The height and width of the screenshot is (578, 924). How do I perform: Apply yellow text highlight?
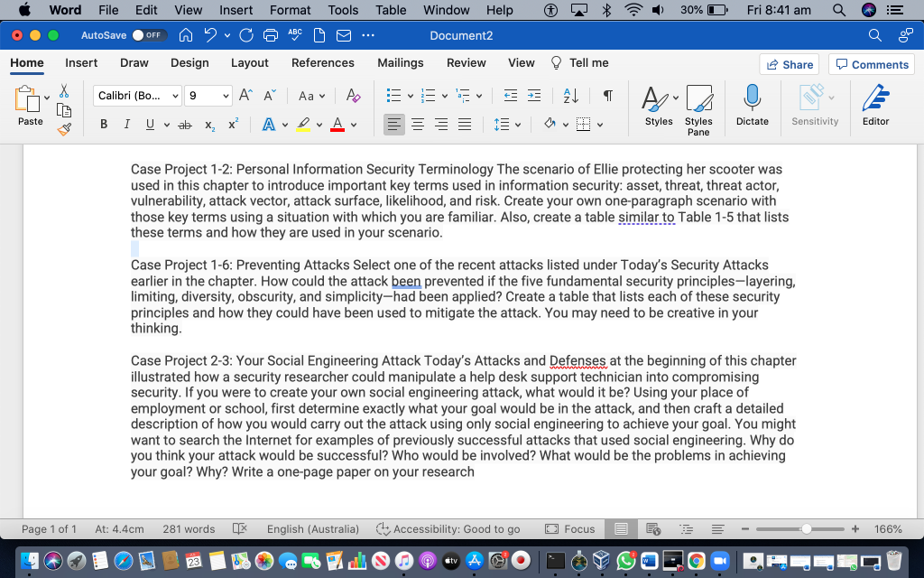click(x=305, y=124)
